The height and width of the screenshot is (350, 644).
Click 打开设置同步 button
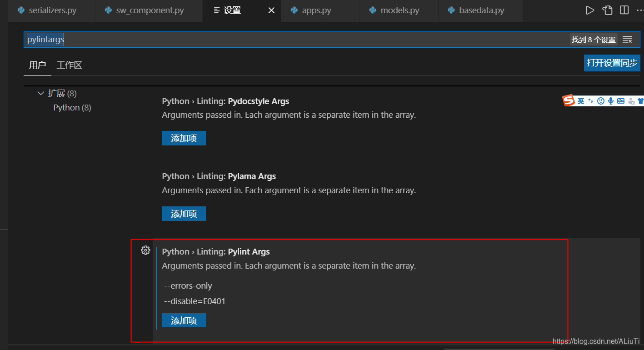[x=612, y=63]
